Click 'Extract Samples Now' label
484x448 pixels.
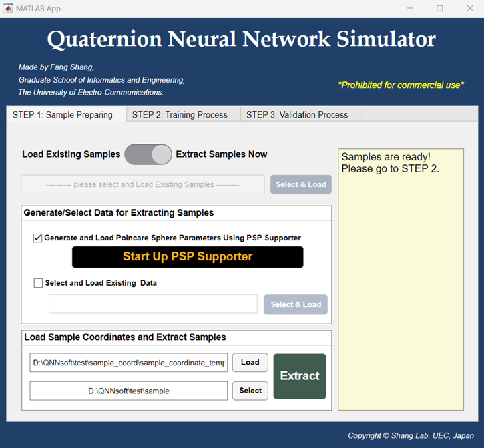pos(222,154)
